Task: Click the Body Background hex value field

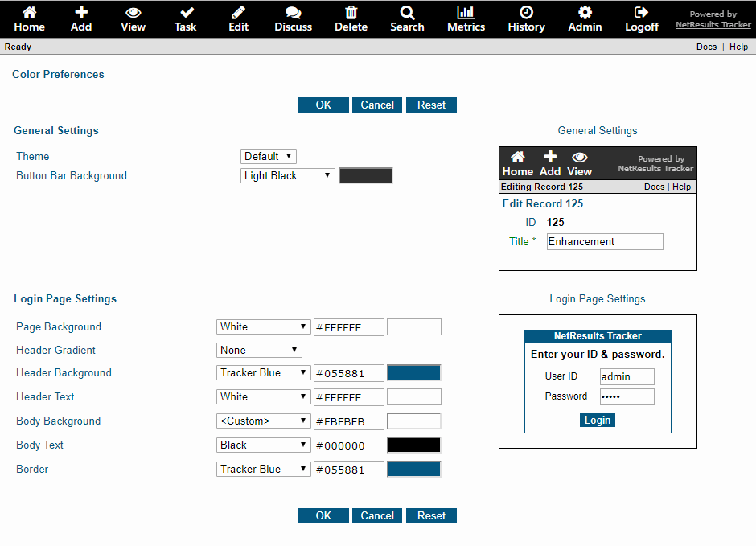Action: [x=349, y=421]
